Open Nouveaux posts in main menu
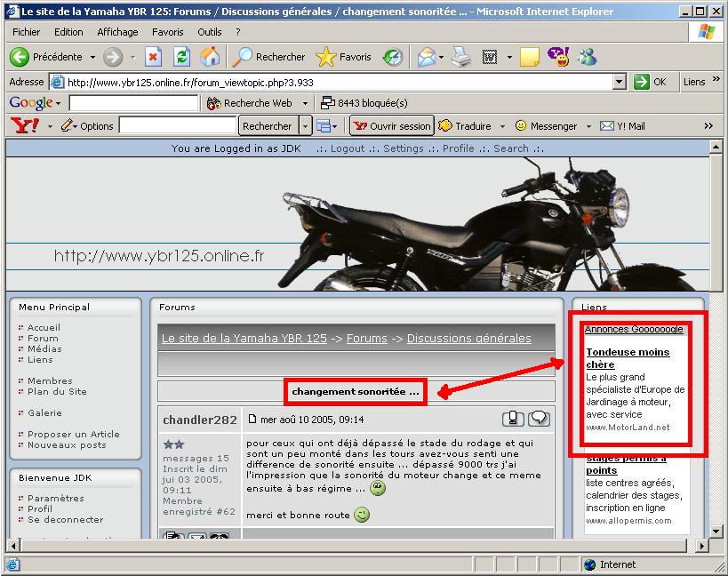Viewport: 728px width, 576px height. [x=67, y=445]
